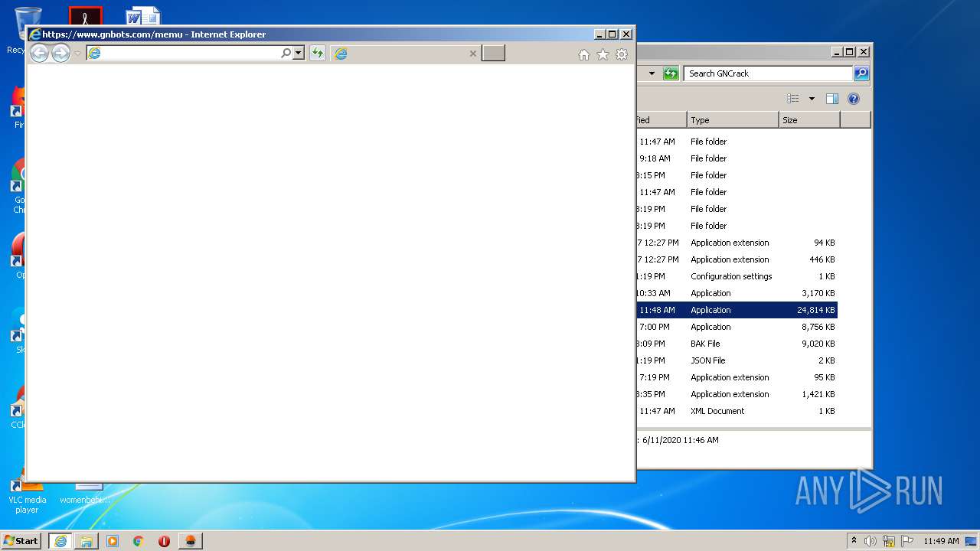Select the JSON File row

point(737,360)
